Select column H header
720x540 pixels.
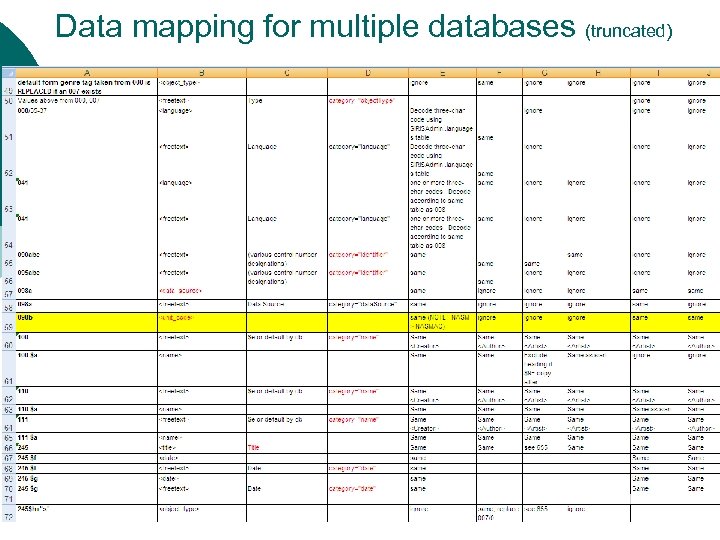[x=598, y=73]
